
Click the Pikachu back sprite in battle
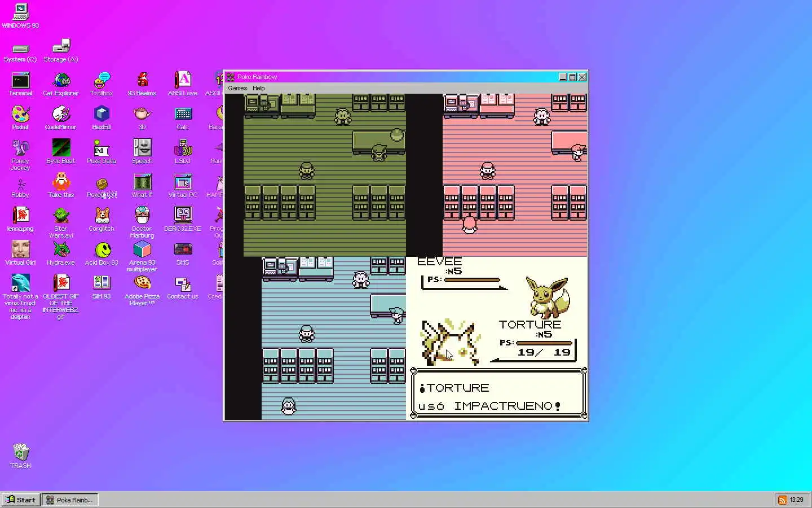click(450, 342)
